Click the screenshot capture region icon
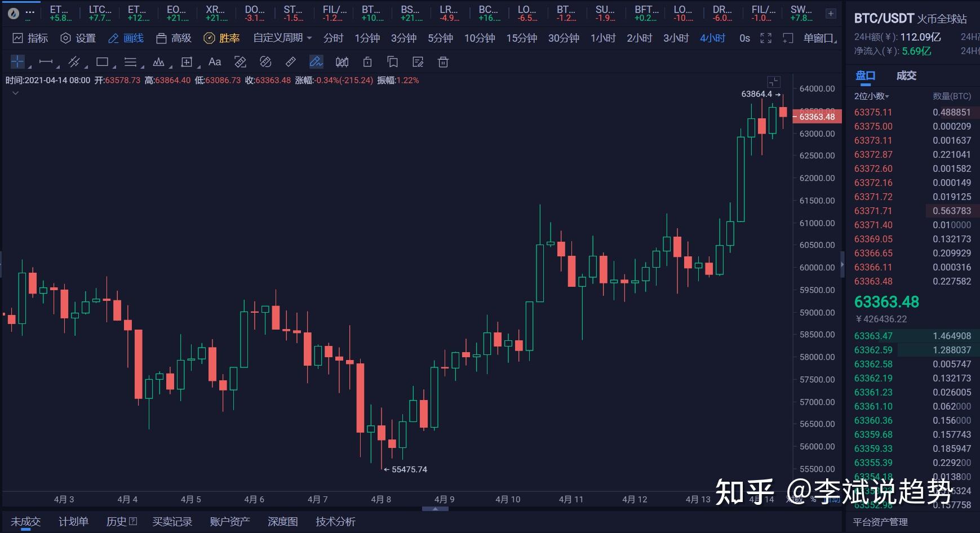The width and height of the screenshot is (980, 533). 788,38
